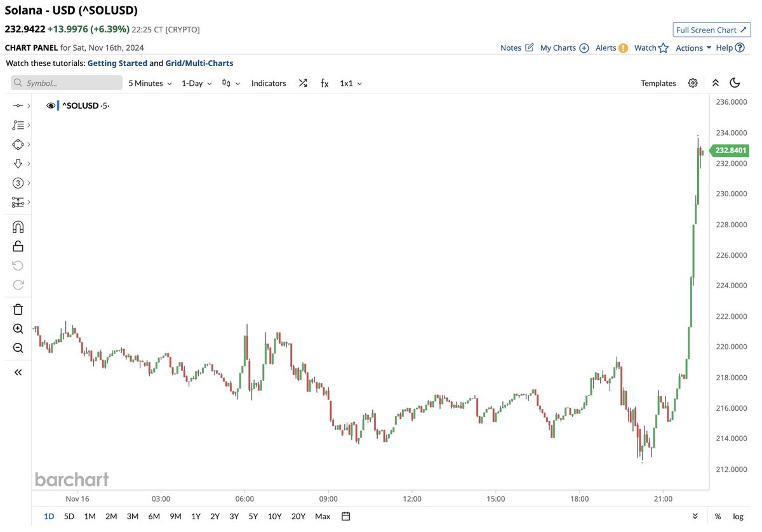Image resolution: width=762 pixels, height=532 pixels.
Task: Open the candlestick chart type dropdown
Action: [231, 83]
